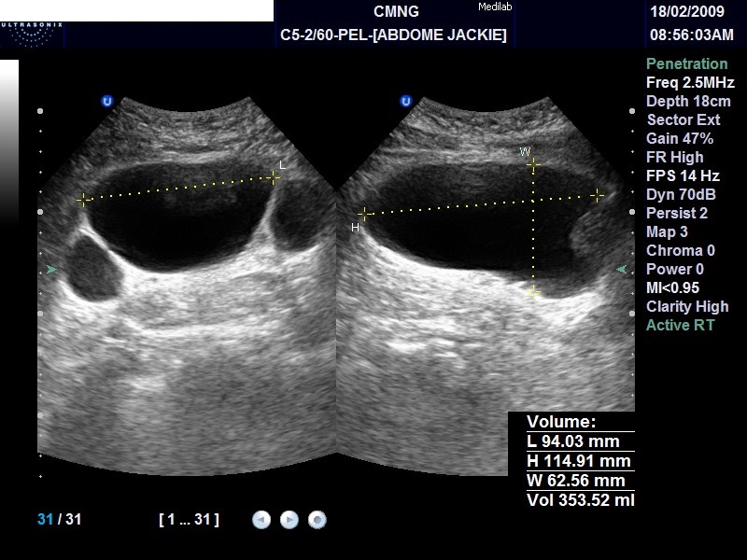Select the Map 3 parameter
This screenshot has height=560, width=747.
(x=667, y=231)
